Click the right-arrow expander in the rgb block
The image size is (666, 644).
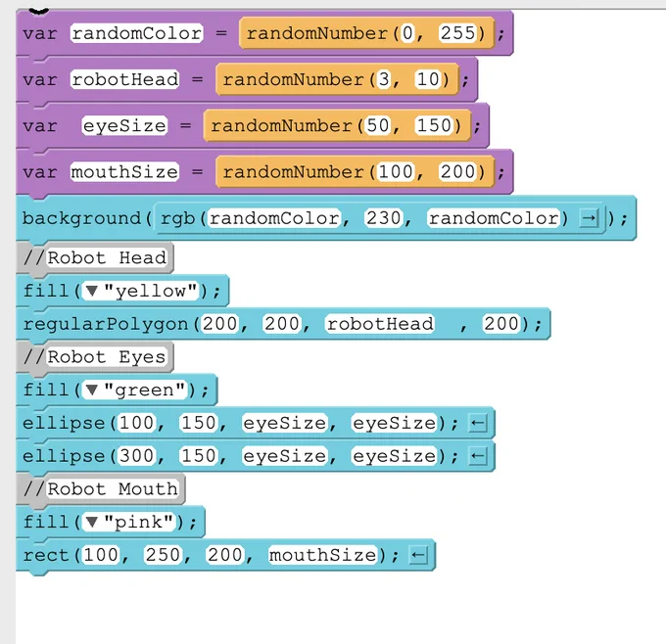(x=590, y=218)
